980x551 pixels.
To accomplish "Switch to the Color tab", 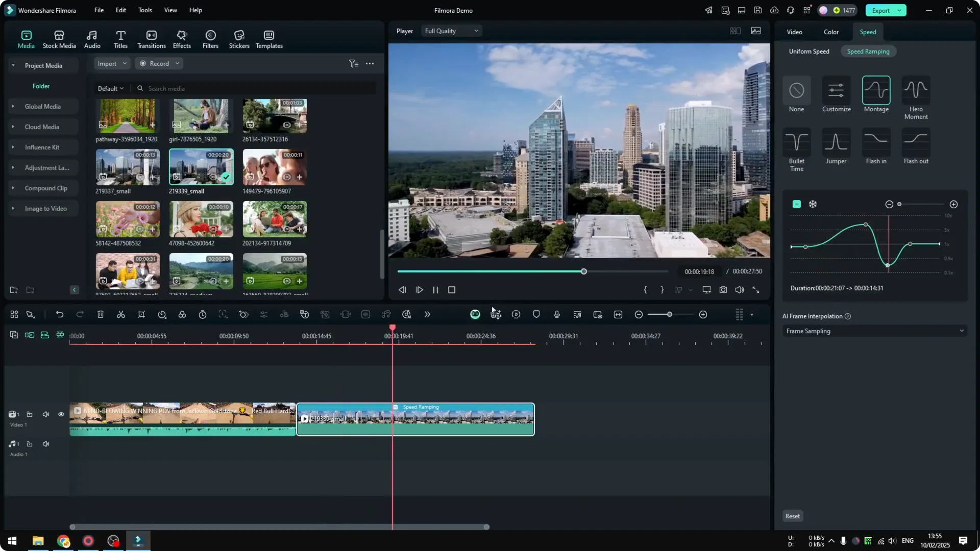I will [830, 32].
